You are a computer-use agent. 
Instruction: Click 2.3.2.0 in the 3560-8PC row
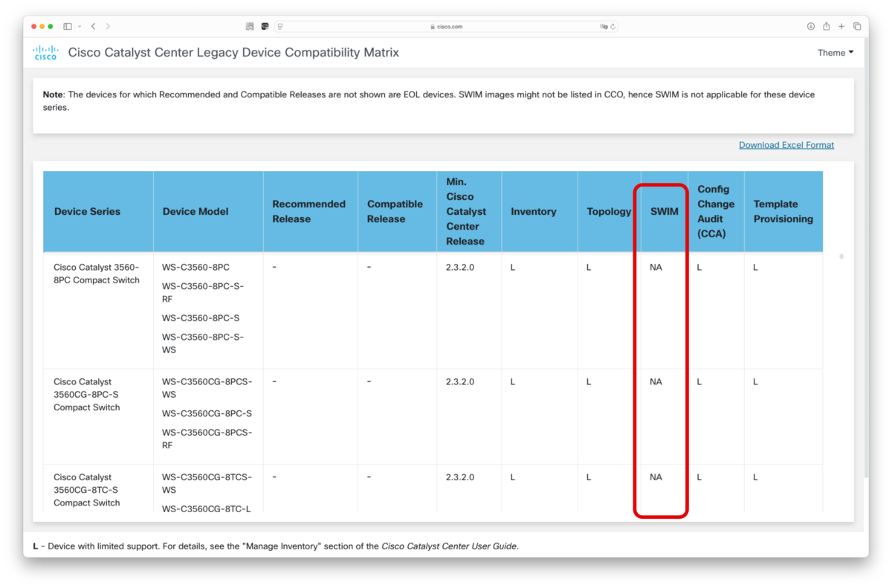pos(460,267)
